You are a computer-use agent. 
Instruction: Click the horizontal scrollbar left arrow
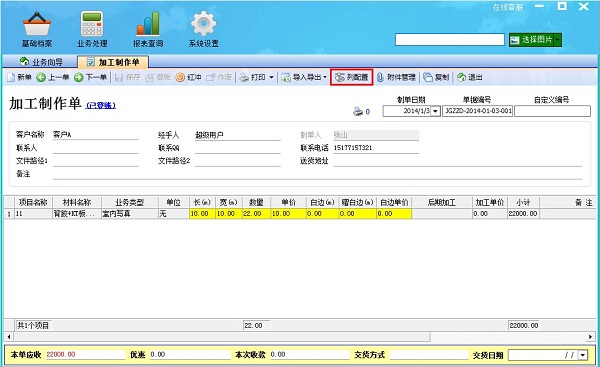(9, 337)
